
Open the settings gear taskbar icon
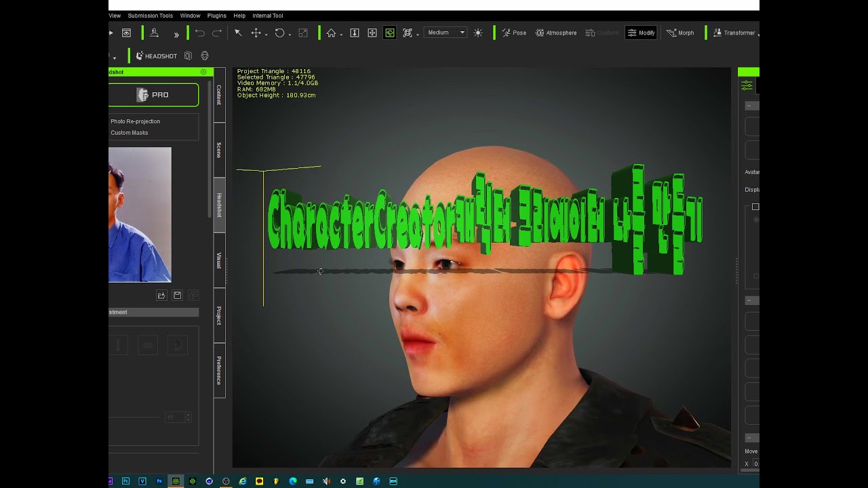coord(343,481)
